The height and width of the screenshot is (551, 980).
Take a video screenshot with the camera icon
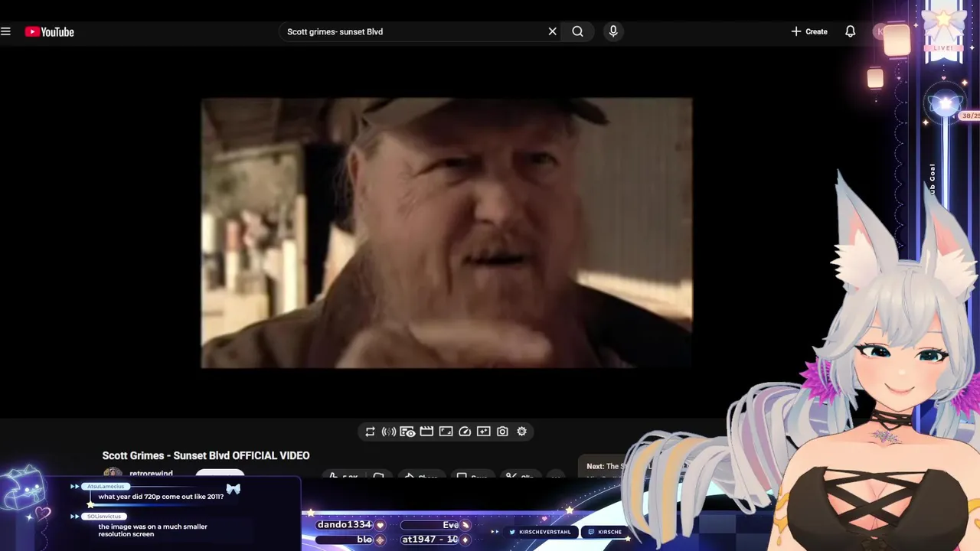tap(502, 432)
